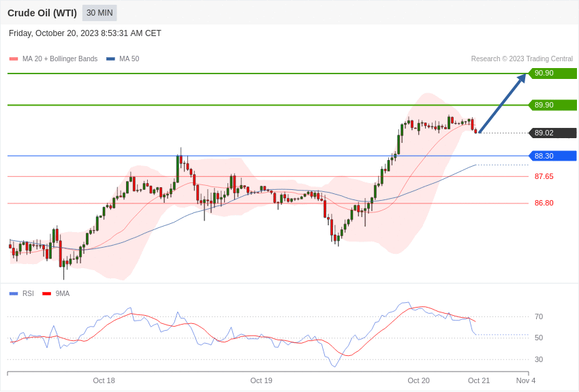The image size is (579, 392).
Task: Click the 90.90 resistance price tag
Action: pos(552,73)
